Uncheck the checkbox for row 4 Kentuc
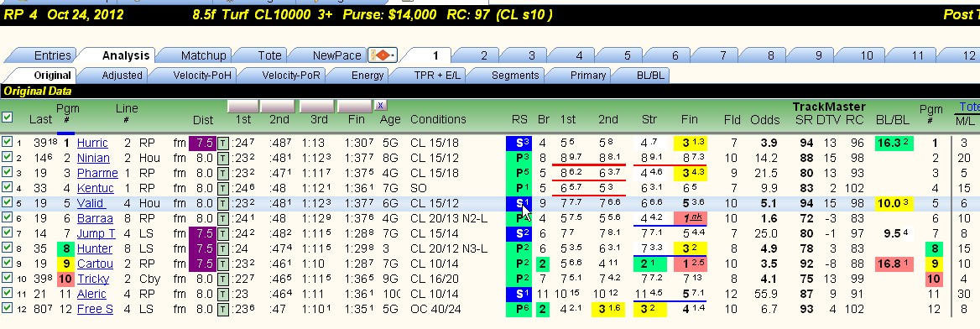Screen dimensions: 980x329 tap(7, 187)
